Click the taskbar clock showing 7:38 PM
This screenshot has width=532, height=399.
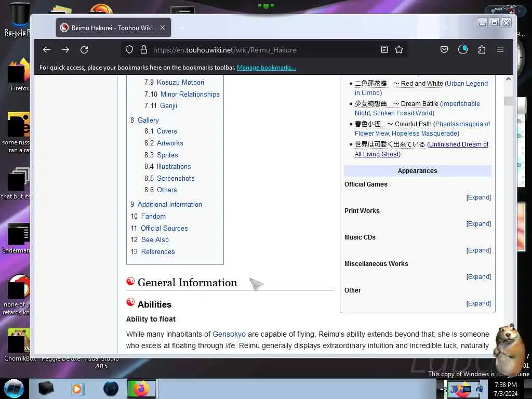506,389
